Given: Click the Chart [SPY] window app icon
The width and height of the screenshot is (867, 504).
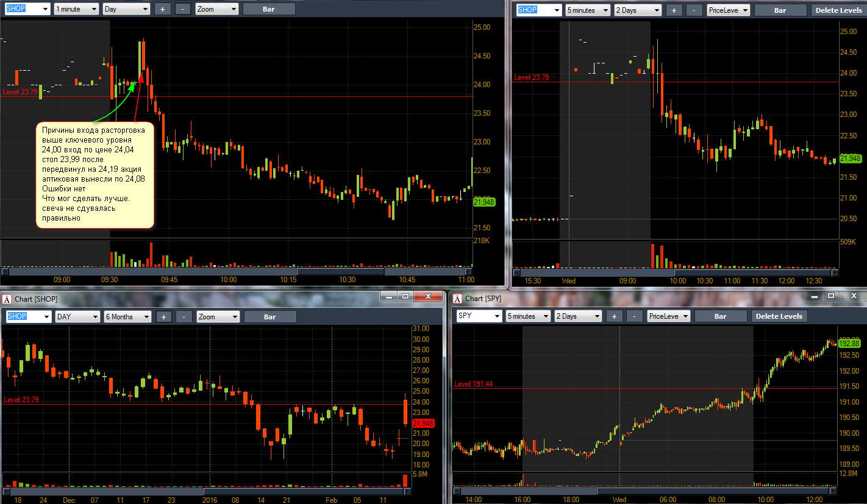Looking at the screenshot, I should pos(457,299).
